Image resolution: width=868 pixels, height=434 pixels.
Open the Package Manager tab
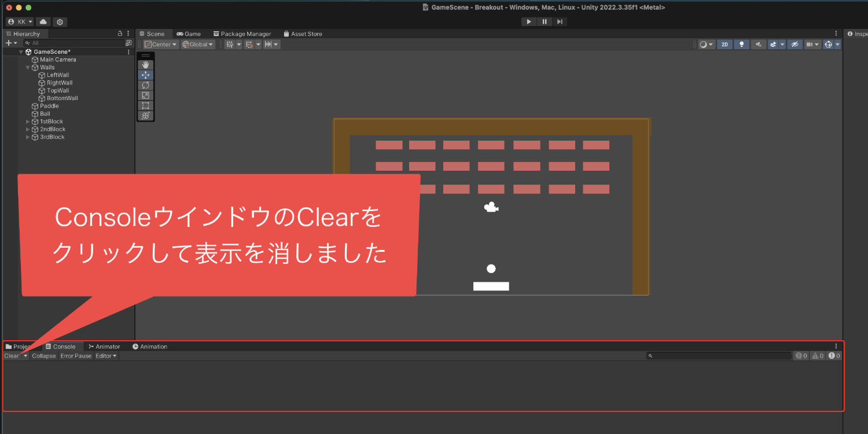click(242, 34)
